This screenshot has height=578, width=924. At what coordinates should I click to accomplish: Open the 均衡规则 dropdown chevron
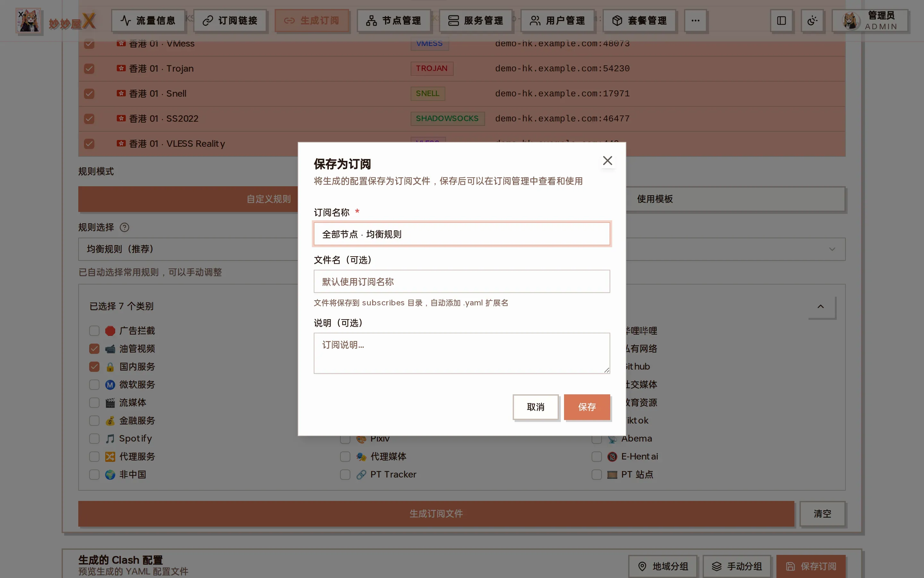tap(832, 249)
